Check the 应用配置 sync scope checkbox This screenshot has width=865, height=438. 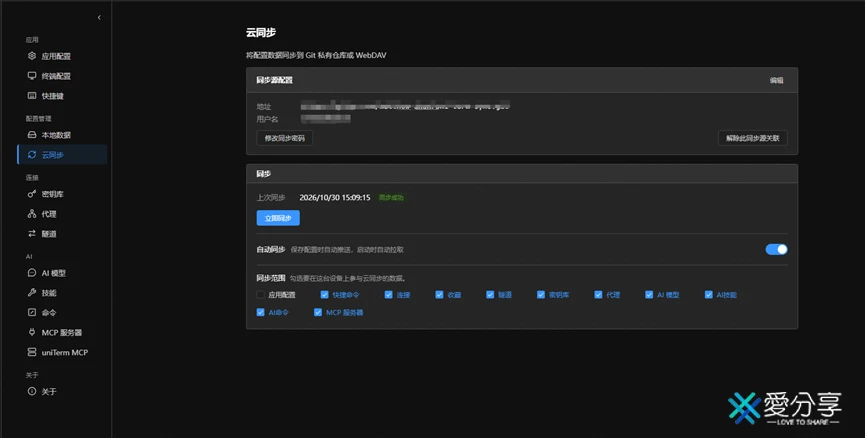pos(260,295)
